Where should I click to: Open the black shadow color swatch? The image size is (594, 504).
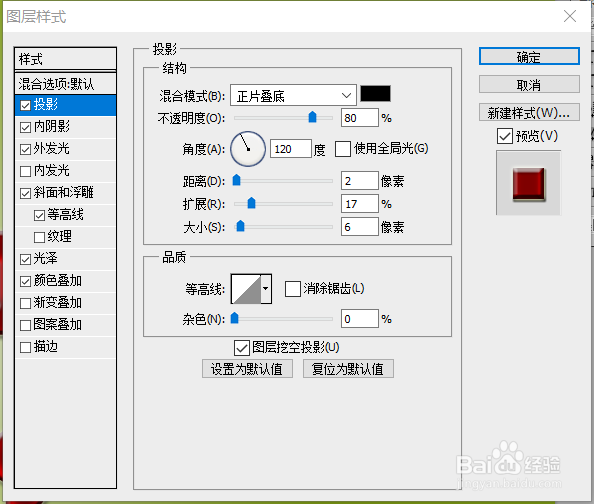375,94
